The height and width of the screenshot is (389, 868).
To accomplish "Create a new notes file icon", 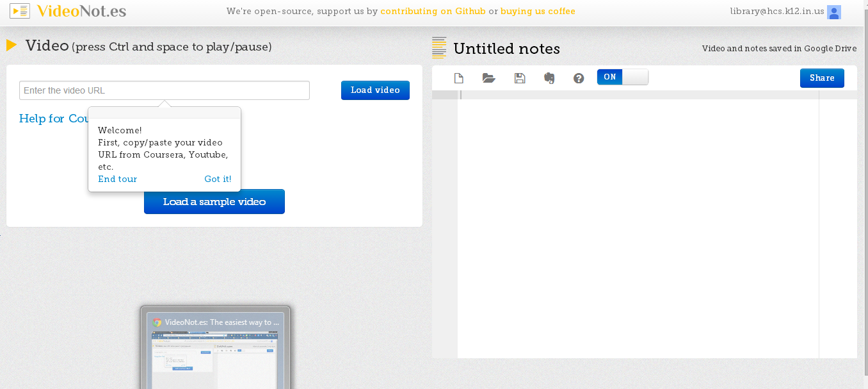I will tap(458, 78).
